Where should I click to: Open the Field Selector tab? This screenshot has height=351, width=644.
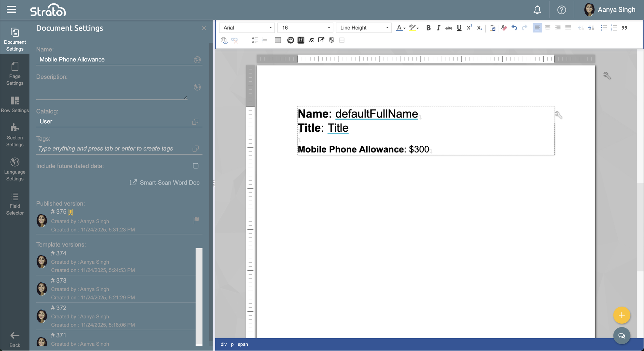pos(15,204)
